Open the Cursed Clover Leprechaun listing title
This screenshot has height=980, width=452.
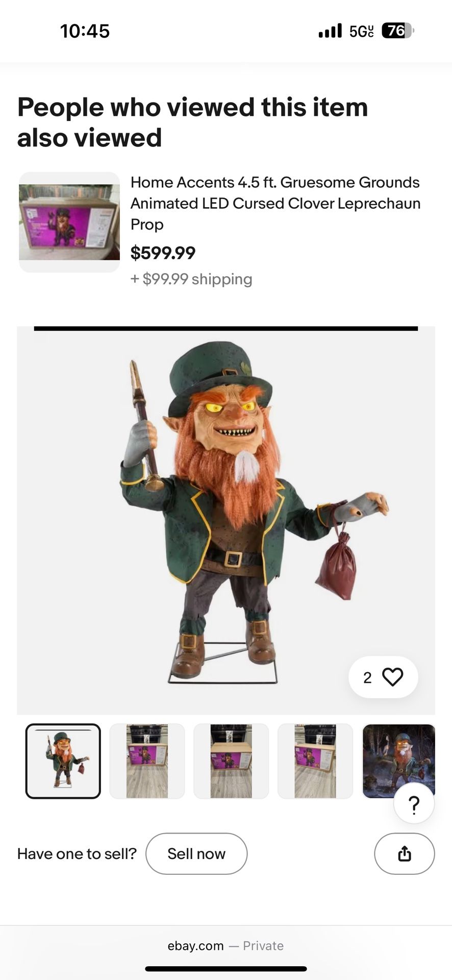coord(275,203)
